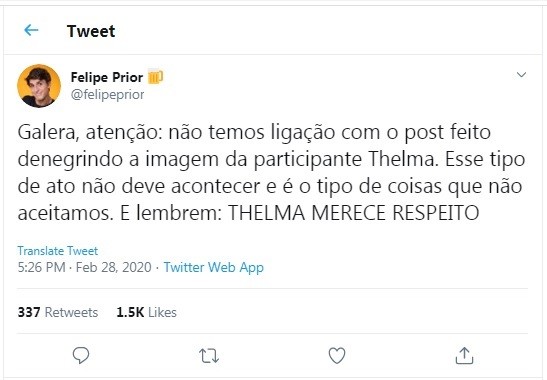
Task: Open the Twitter Web App source link
Action: 213,268
